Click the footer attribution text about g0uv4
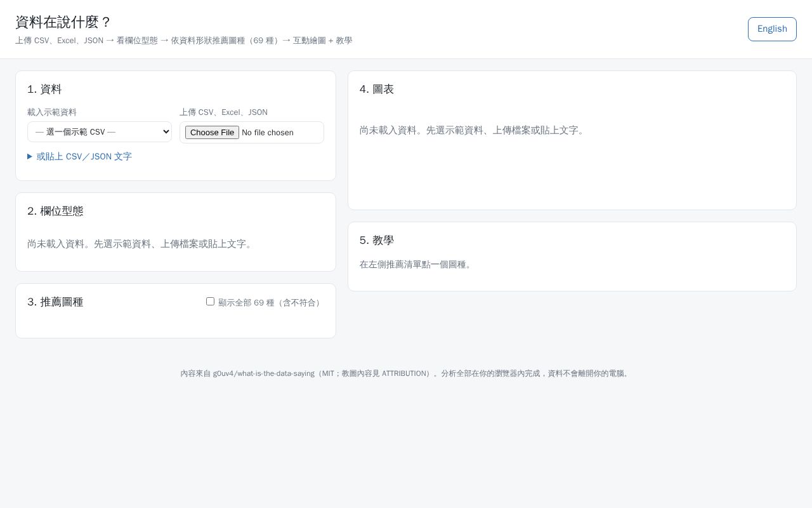Screen dimensions: 812x508 406,373
